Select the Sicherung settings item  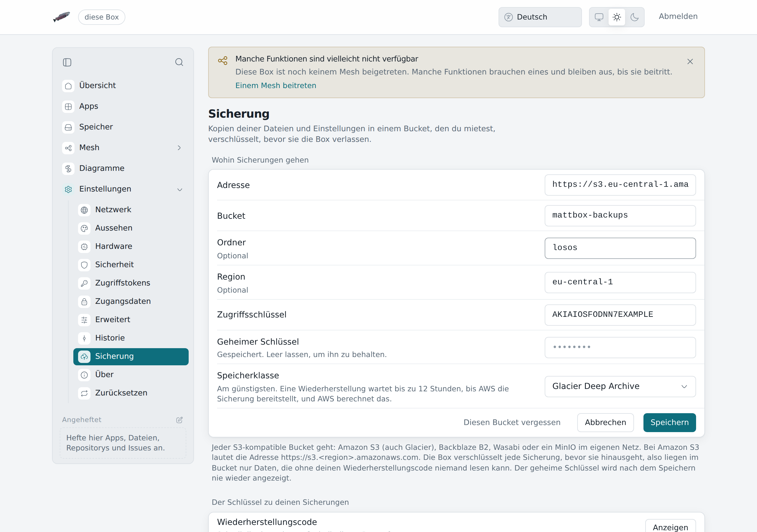[131, 356]
